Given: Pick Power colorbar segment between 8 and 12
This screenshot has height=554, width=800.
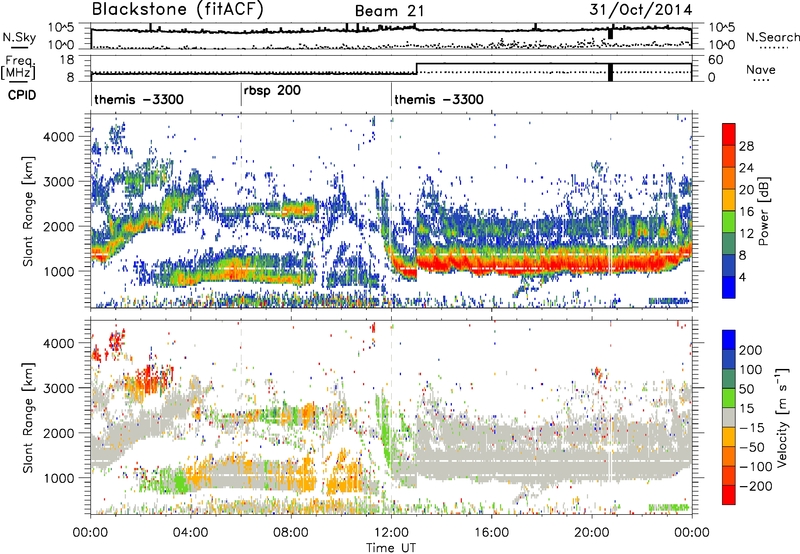Looking at the screenshot, I should [729, 243].
